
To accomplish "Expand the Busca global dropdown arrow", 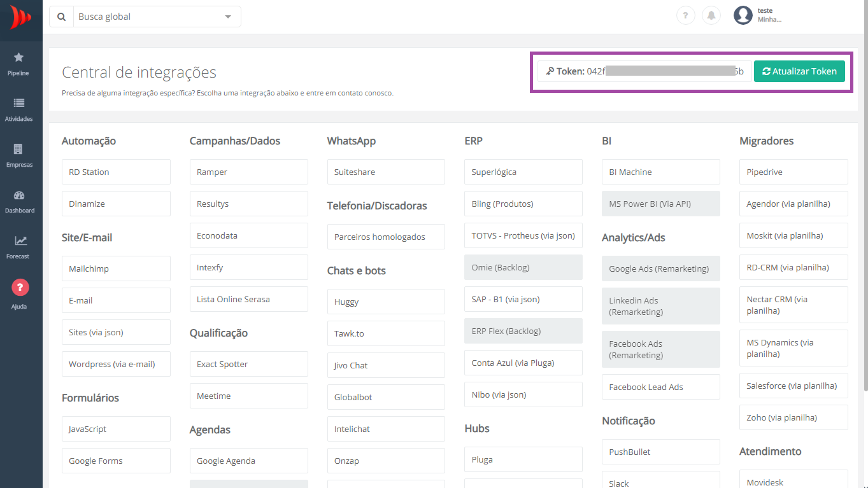I will [228, 17].
